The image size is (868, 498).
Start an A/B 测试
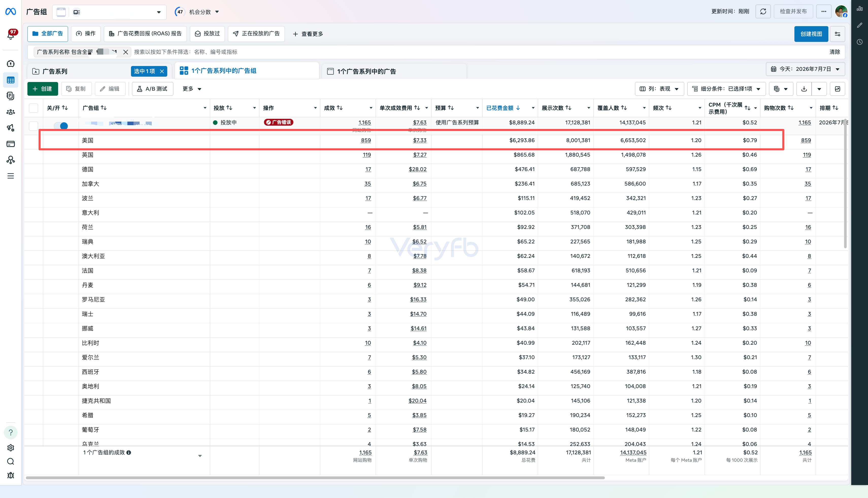[152, 89]
